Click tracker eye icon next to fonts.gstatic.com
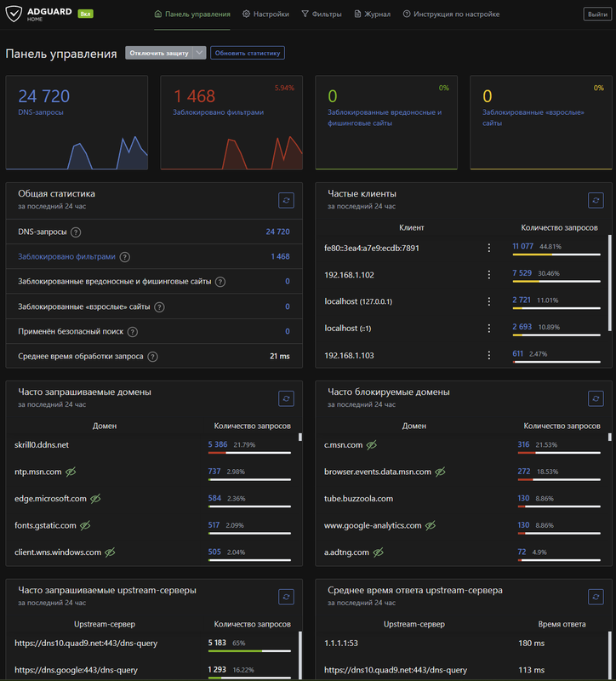 [x=85, y=525]
